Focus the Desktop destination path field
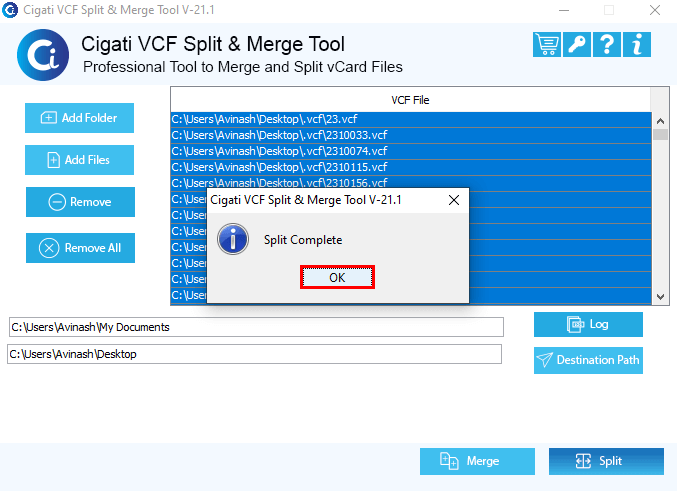The height and width of the screenshot is (491, 677). click(x=254, y=354)
